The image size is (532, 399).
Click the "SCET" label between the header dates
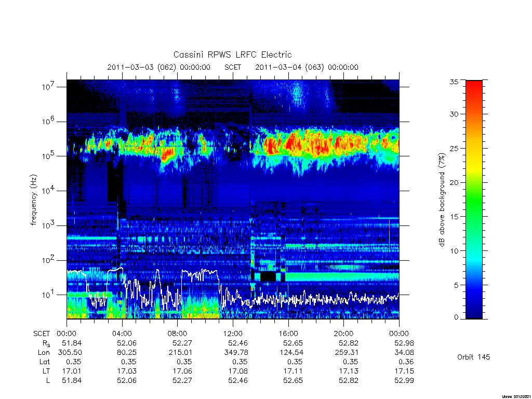point(233,67)
